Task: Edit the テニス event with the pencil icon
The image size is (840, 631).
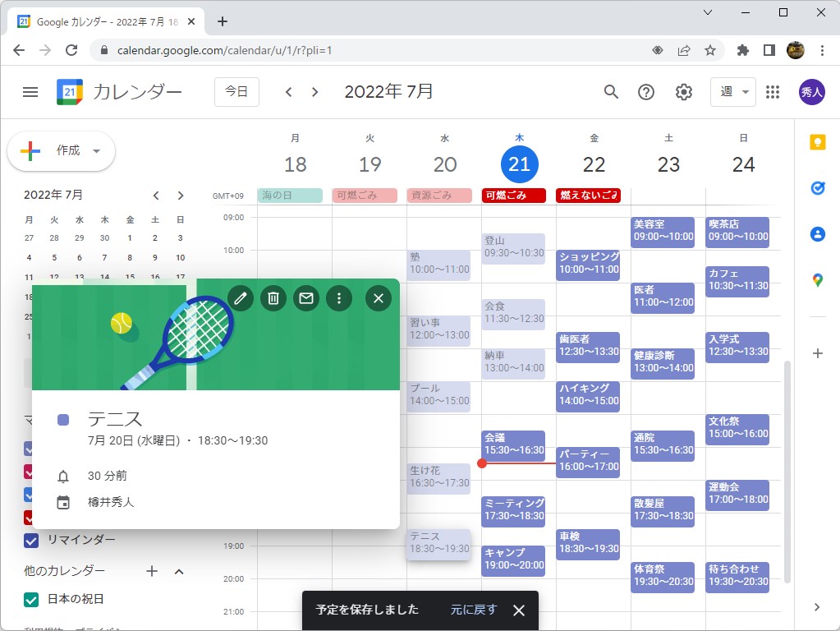Action: click(x=240, y=299)
